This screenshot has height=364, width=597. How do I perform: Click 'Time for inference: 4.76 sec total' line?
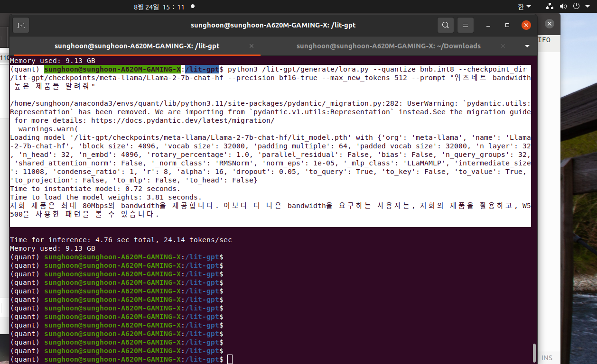121,240
